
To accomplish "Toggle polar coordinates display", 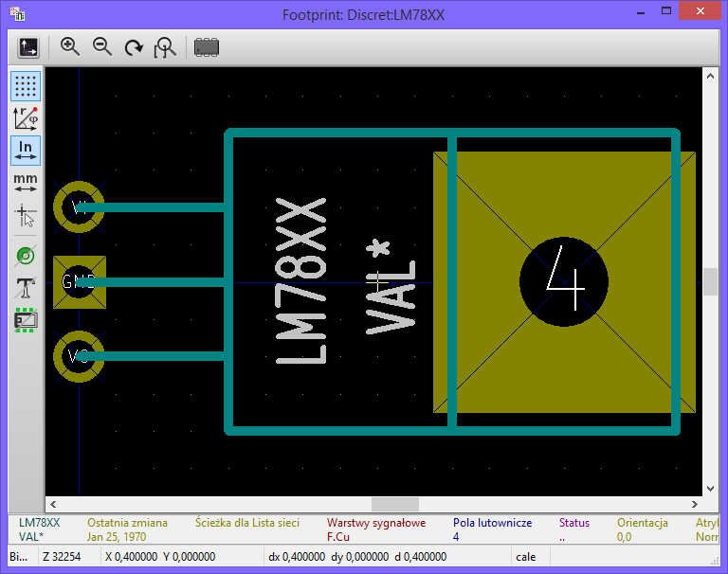I will coord(26,117).
